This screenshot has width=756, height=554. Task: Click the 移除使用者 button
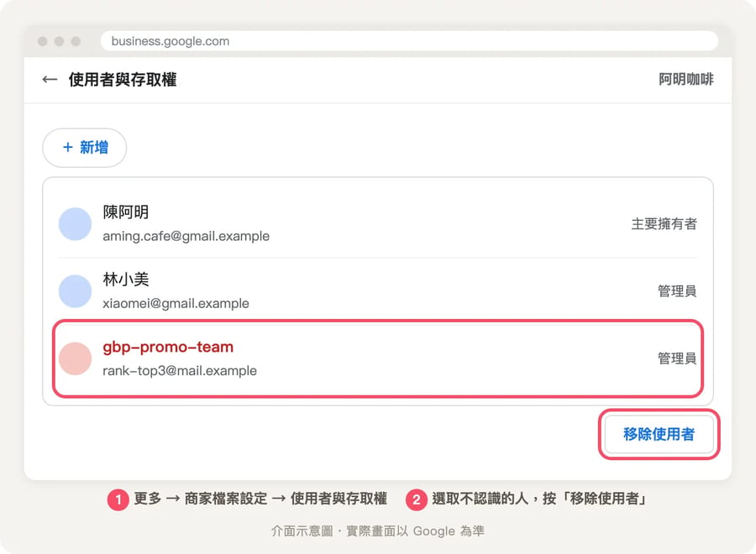point(659,434)
